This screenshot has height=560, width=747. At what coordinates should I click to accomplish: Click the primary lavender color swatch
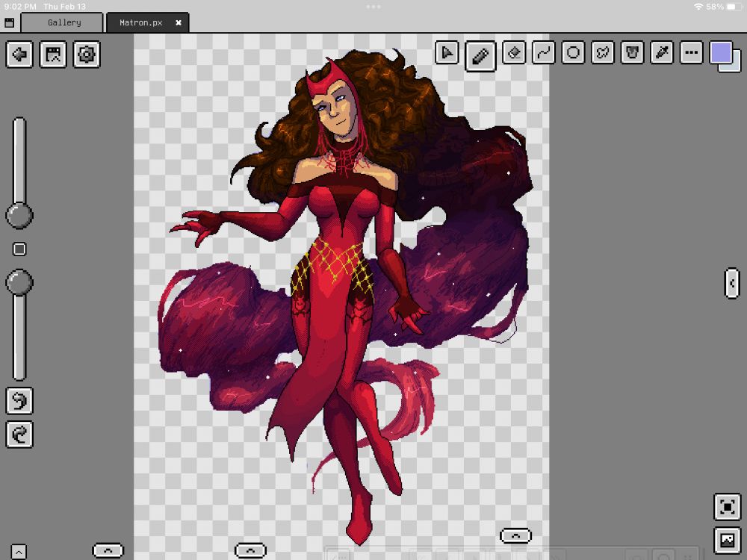(721, 52)
